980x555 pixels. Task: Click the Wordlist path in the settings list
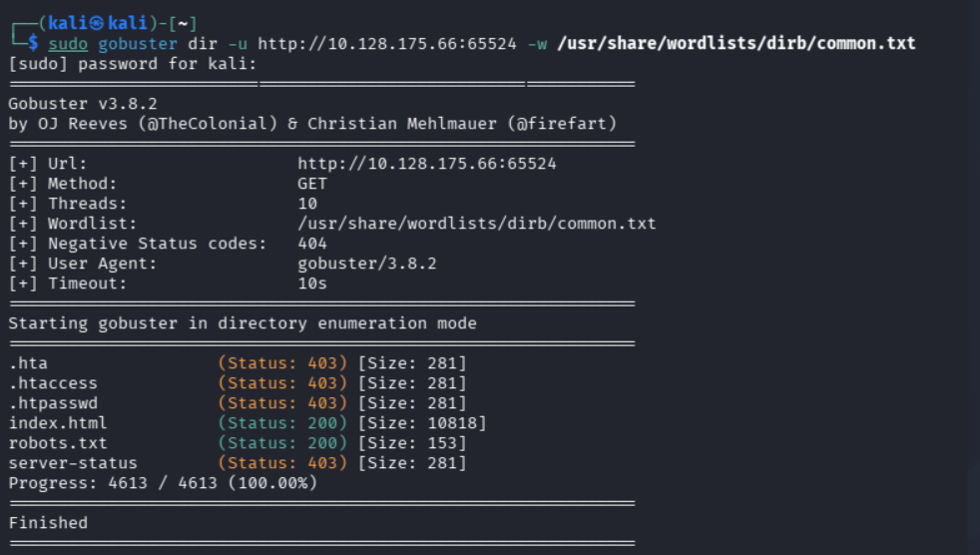click(477, 224)
